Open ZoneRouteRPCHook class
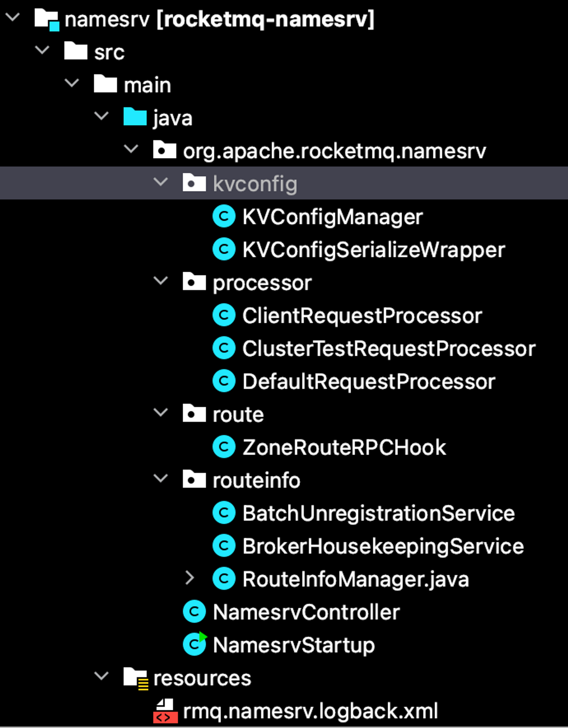568x728 pixels. pyautogui.click(x=344, y=447)
